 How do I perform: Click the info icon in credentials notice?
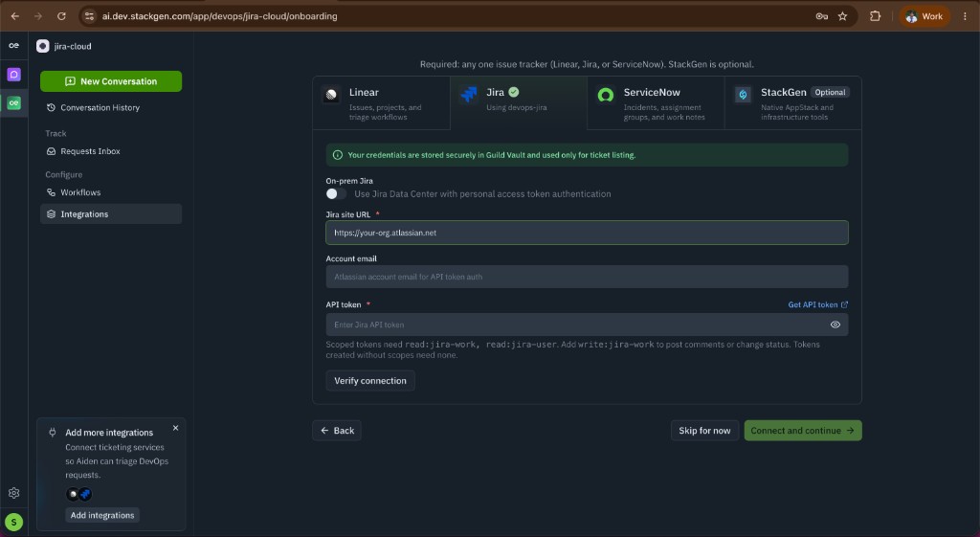click(x=338, y=155)
